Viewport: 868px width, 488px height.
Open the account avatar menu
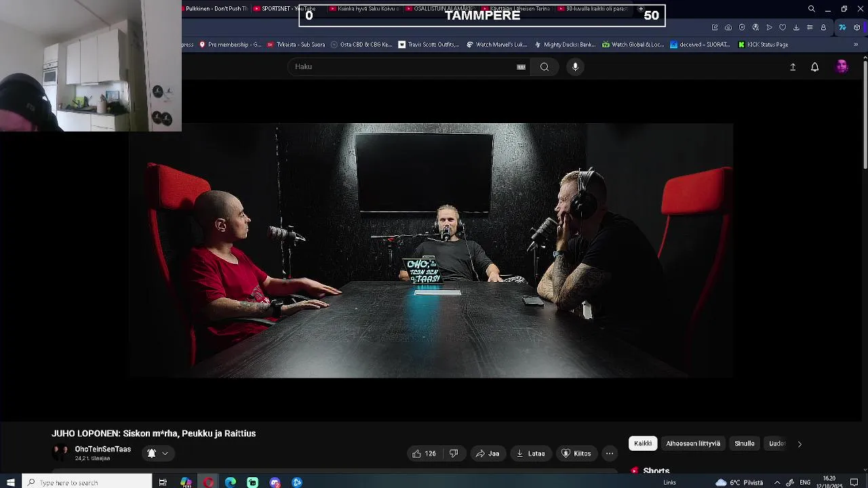tap(842, 66)
